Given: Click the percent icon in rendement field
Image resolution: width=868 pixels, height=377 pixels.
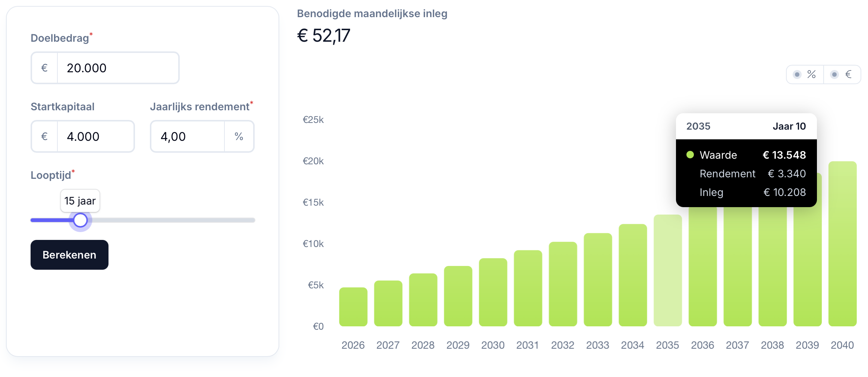Looking at the screenshot, I should point(239,136).
